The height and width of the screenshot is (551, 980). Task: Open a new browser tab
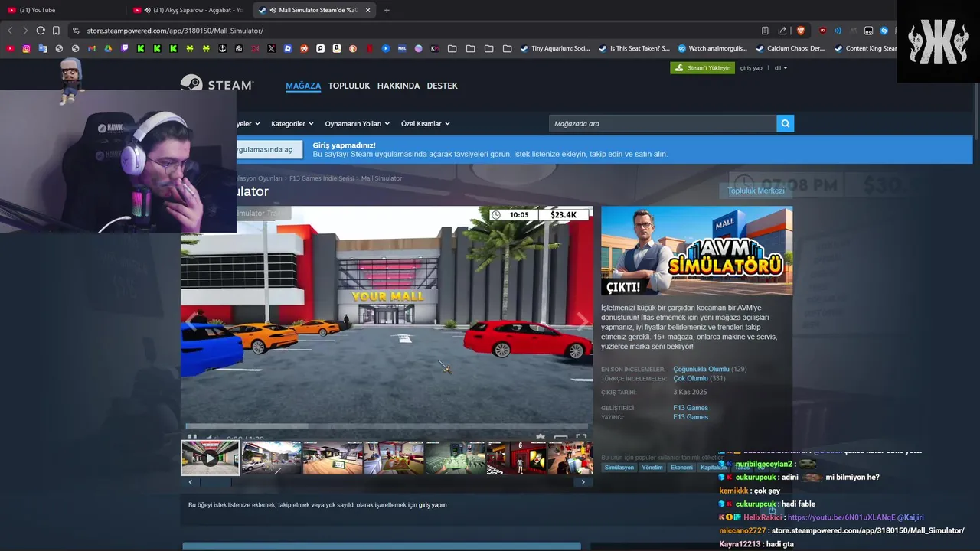tap(387, 10)
